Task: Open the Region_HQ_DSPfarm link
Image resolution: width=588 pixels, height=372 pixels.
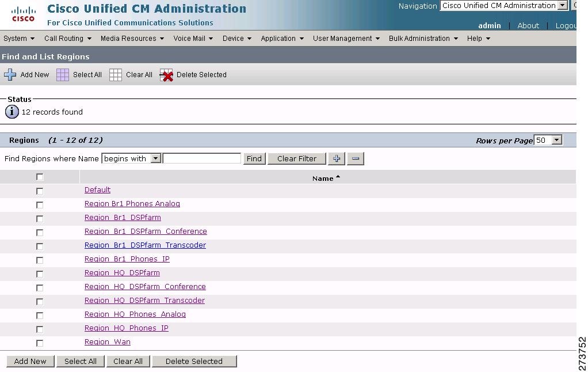Action: pos(122,273)
